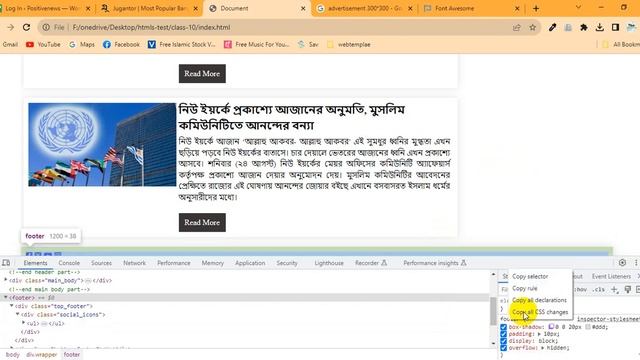This screenshot has width=640, height=360.
Task: Open the Event Listeners sidebar tab
Action: (611, 276)
